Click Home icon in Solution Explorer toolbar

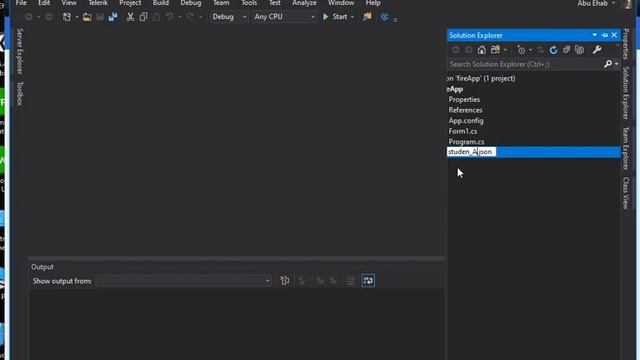tap(482, 50)
